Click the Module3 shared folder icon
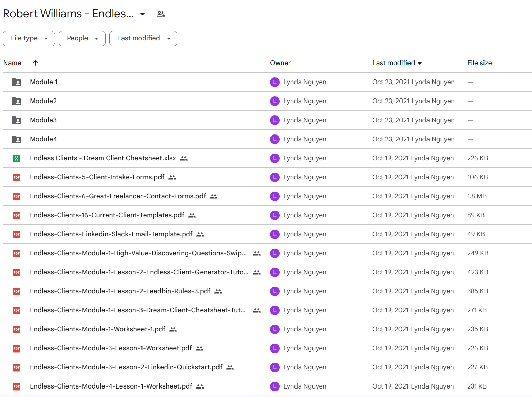532x397 pixels. [16, 120]
